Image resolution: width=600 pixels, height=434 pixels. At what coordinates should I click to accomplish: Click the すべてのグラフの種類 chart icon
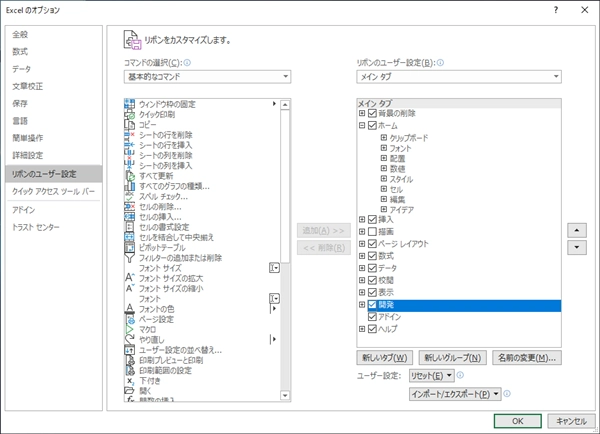(129, 186)
